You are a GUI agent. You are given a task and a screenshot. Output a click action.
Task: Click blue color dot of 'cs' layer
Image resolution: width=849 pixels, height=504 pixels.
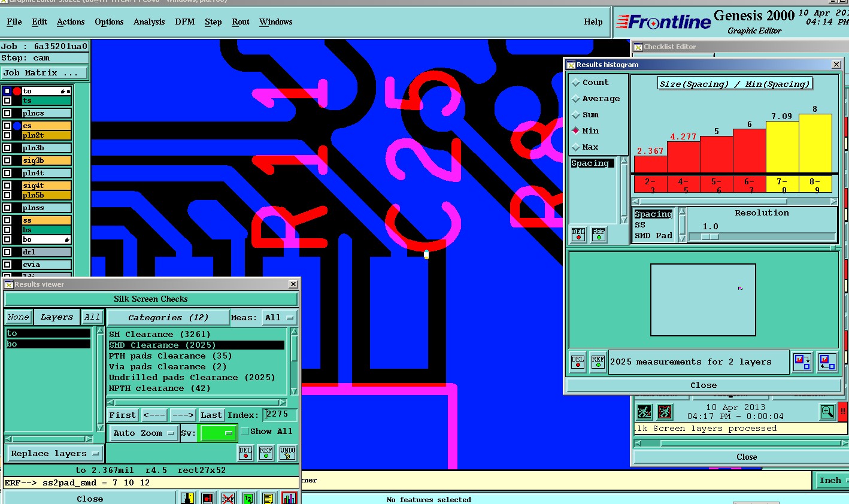click(17, 126)
